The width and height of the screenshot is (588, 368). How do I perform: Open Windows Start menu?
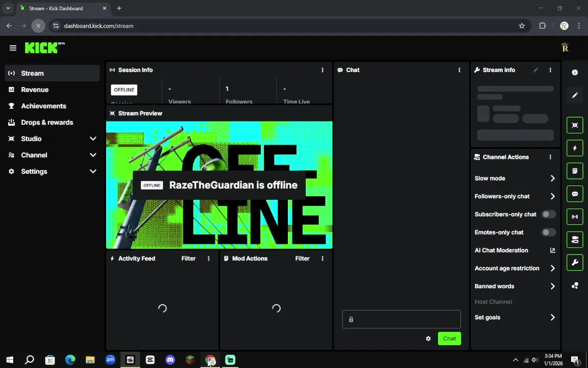click(10, 360)
